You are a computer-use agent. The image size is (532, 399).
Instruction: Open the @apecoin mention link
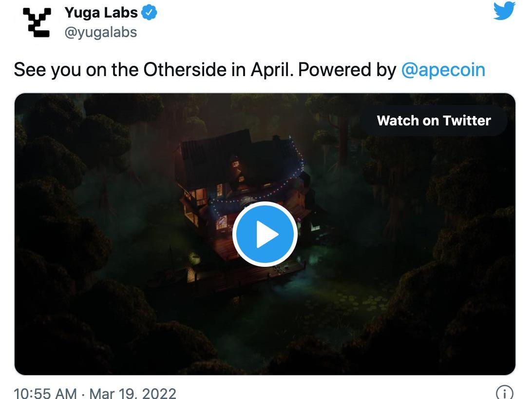443,70
